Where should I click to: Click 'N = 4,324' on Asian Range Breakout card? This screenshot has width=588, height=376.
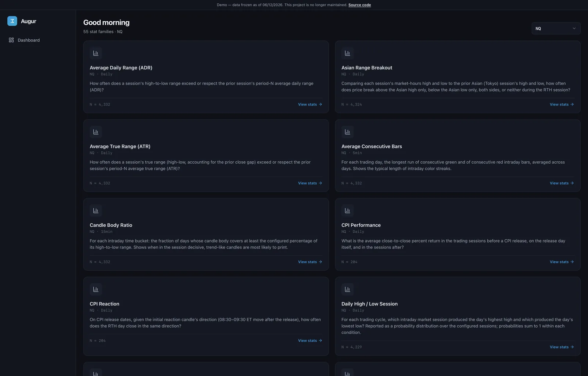pyautogui.click(x=352, y=104)
